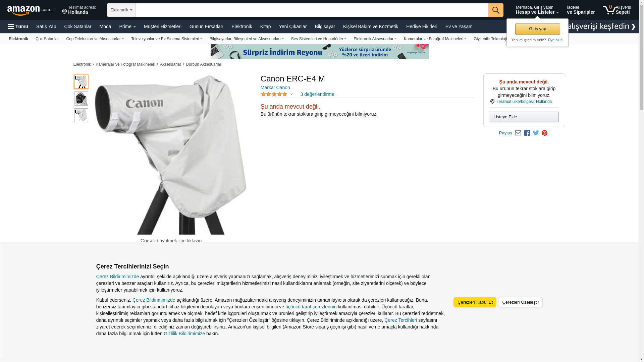
Task: Open Hesap ve Listeler dropdown
Action: pos(537,10)
